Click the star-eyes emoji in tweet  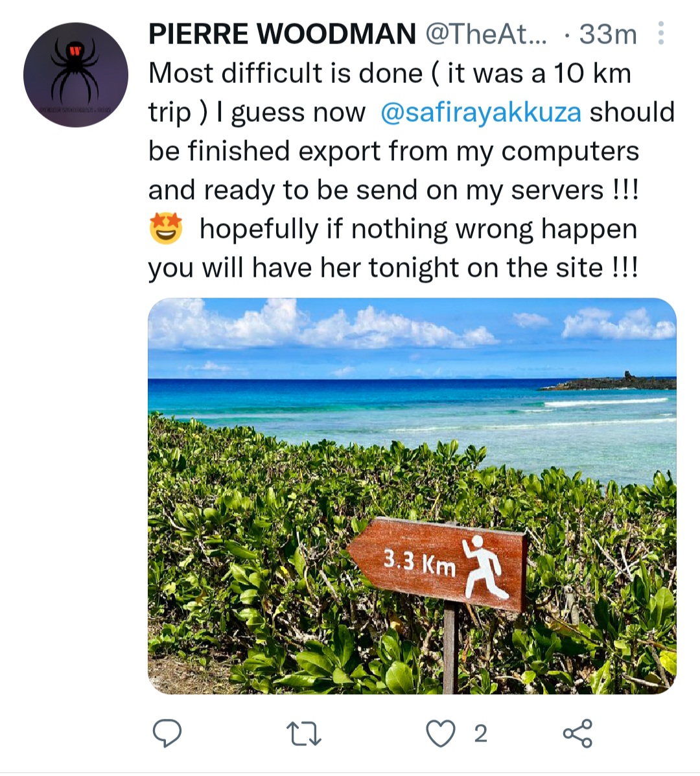point(166,228)
